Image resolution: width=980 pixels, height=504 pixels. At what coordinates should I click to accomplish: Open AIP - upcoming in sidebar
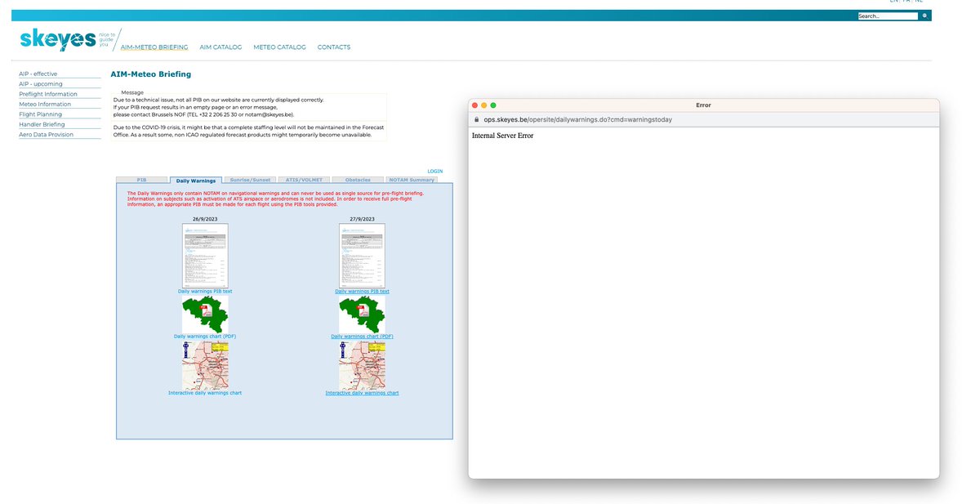(x=40, y=84)
